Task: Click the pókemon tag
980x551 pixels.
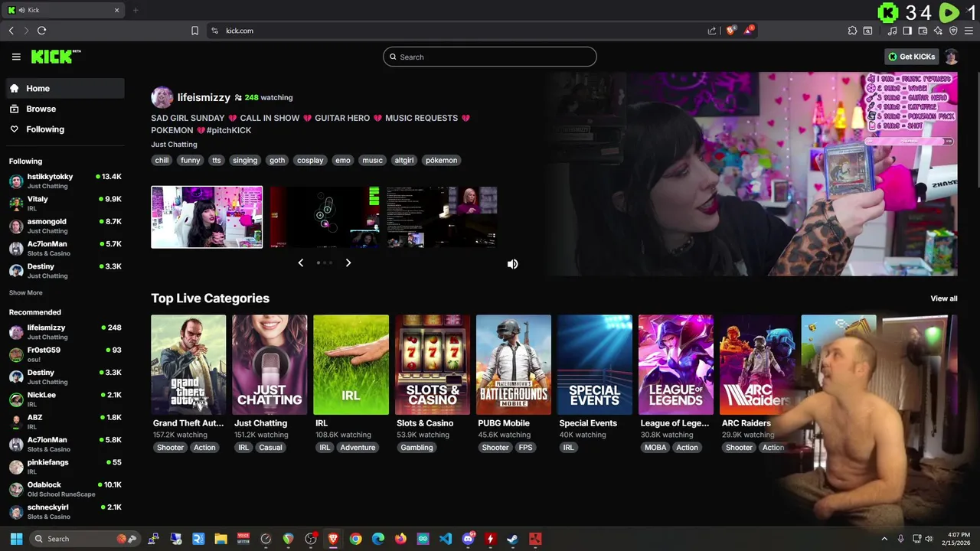Action: 441,160
